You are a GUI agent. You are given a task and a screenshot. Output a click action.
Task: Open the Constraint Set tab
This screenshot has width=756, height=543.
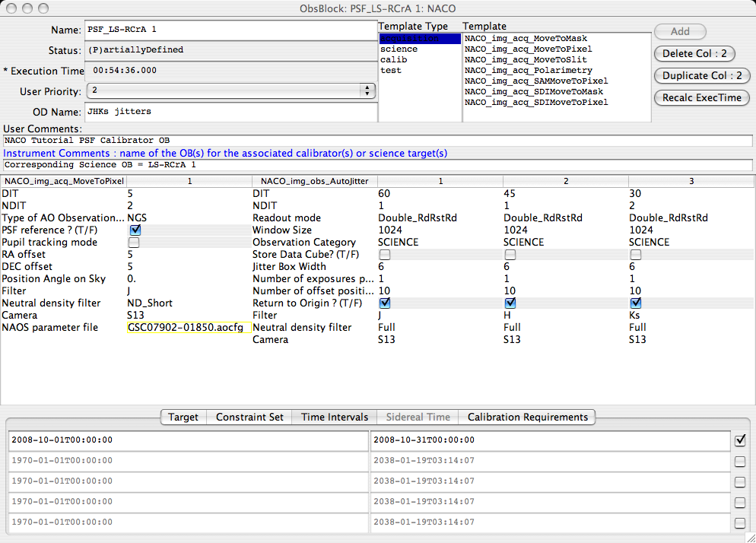(249, 417)
